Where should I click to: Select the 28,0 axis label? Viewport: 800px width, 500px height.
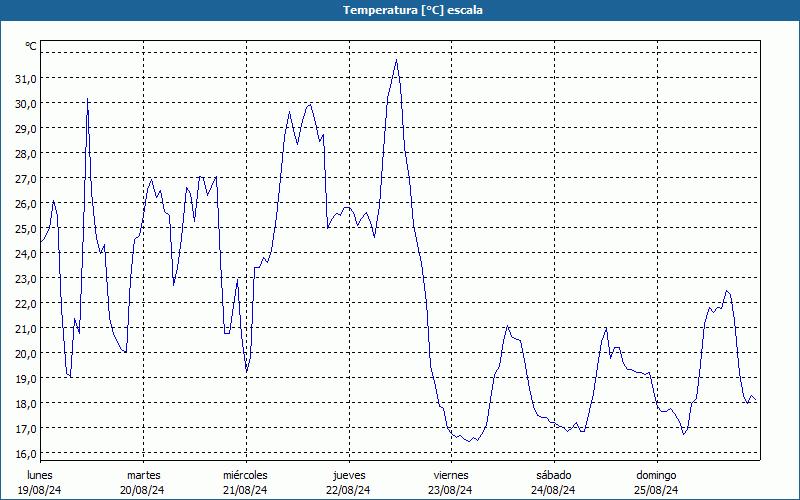26,154
